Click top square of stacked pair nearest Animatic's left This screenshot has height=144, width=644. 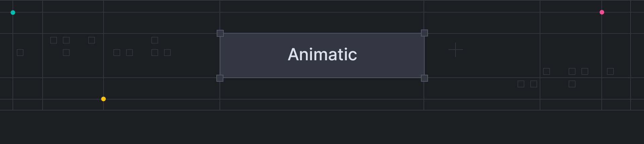155,40
